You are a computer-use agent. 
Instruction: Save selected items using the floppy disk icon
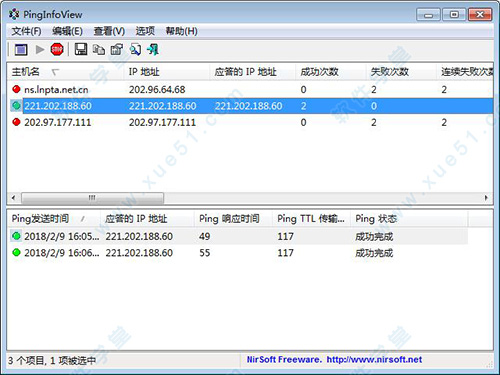click(x=80, y=50)
